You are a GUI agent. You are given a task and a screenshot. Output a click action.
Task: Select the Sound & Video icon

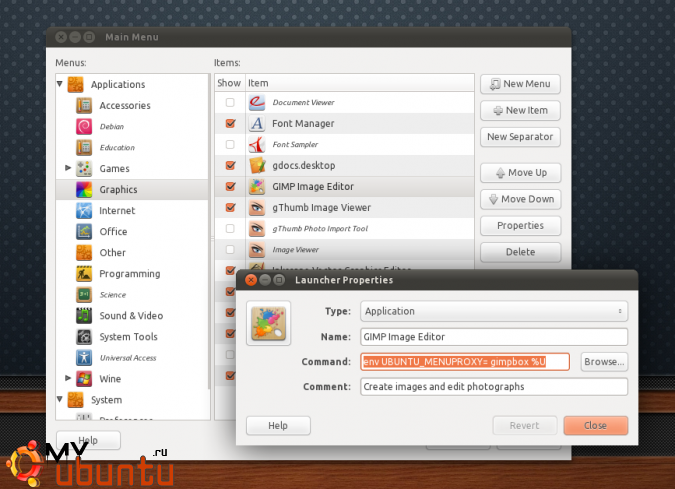pyautogui.click(x=84, y=315)
